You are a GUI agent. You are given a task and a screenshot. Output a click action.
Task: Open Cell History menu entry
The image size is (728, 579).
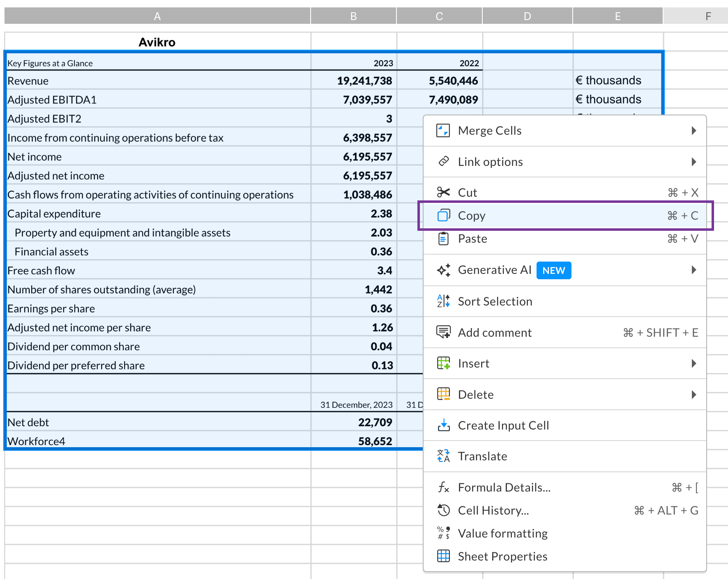point(565,510)
